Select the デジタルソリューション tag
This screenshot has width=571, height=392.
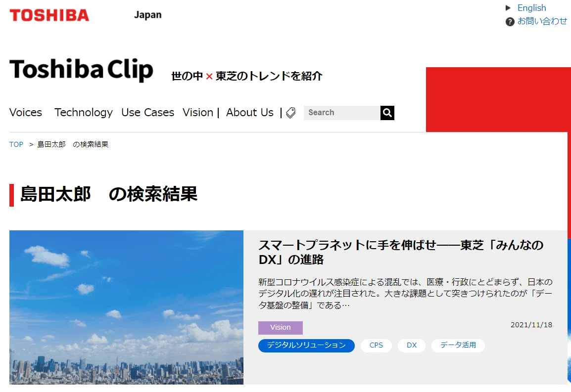(x=306, y=346)
